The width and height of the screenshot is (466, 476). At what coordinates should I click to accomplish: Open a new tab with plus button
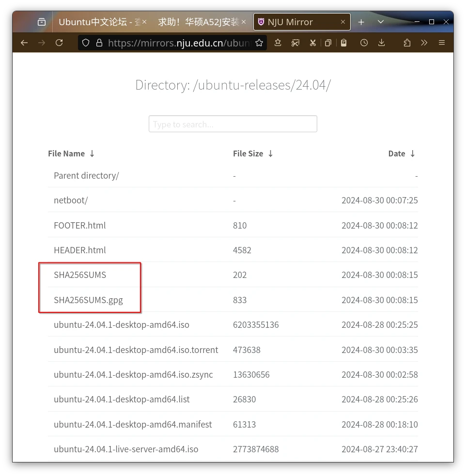361,22
